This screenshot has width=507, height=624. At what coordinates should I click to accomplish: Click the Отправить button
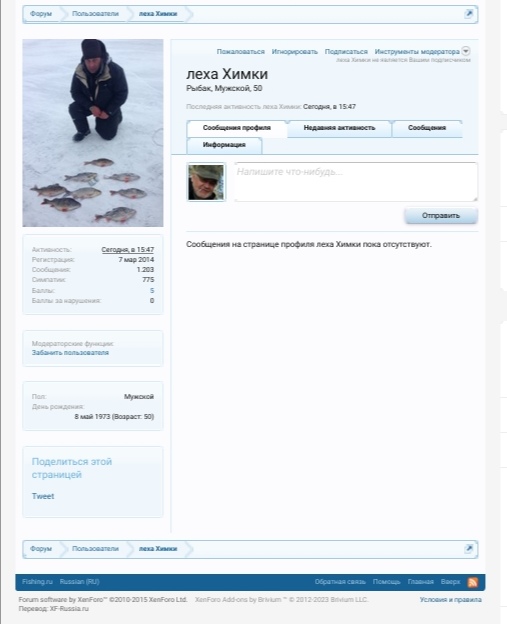[x=441, y=216]
